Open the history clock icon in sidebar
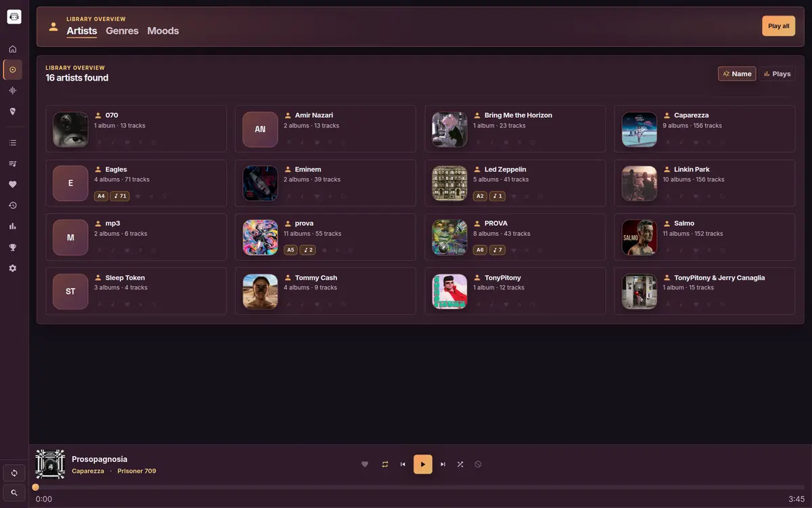This screenshot has height=508, width=812. point(13,205)
